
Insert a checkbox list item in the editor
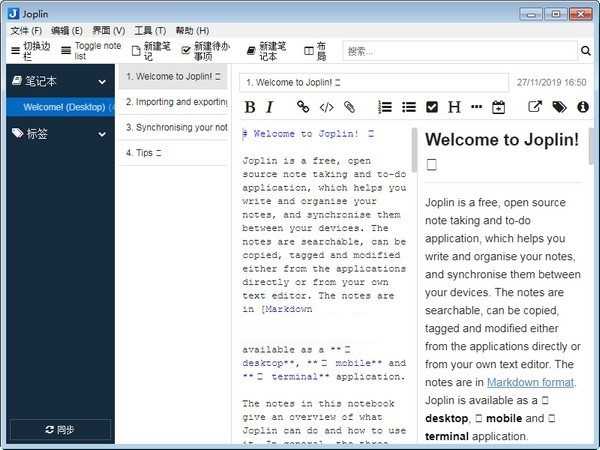pyautogui.click(x=432, y=107)
